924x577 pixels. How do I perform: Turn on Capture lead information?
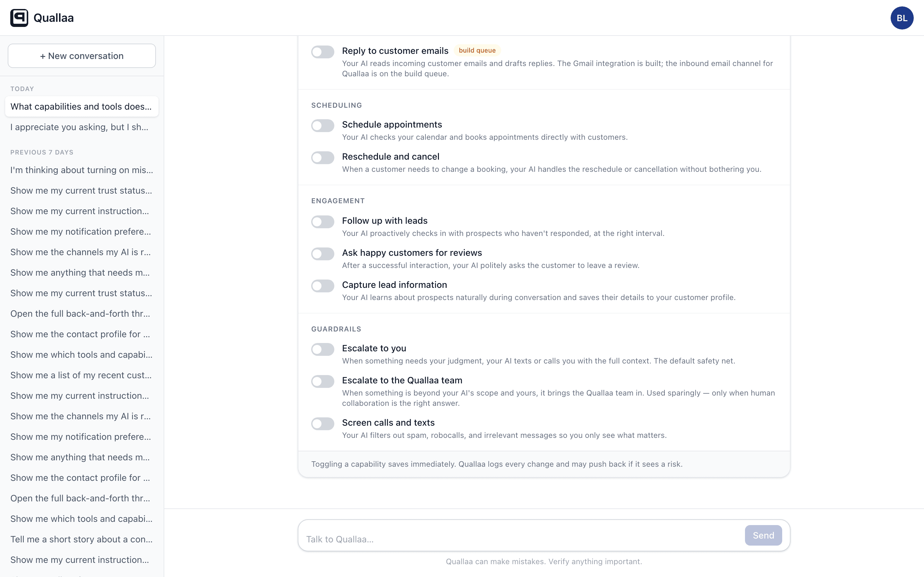click(322, 286)
